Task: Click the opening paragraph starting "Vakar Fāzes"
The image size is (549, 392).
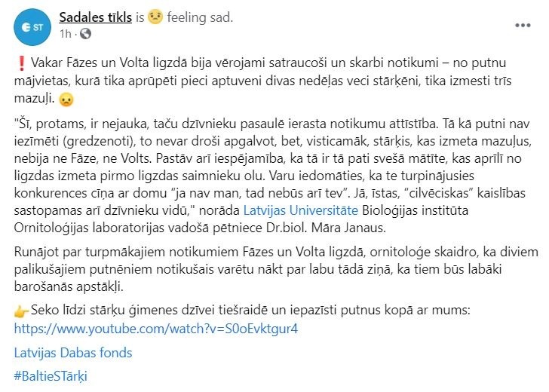Action: (x=262, y=81)
